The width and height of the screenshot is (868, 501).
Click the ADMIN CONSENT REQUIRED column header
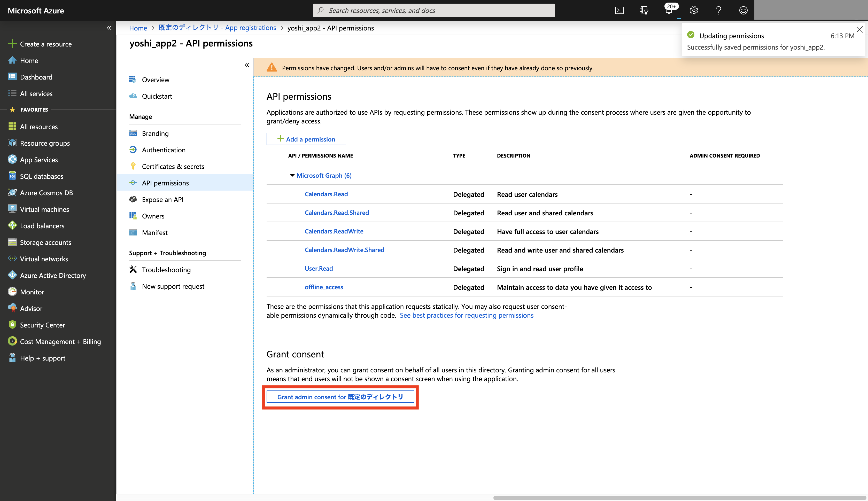pyautogui.click(x=724, y=155)
